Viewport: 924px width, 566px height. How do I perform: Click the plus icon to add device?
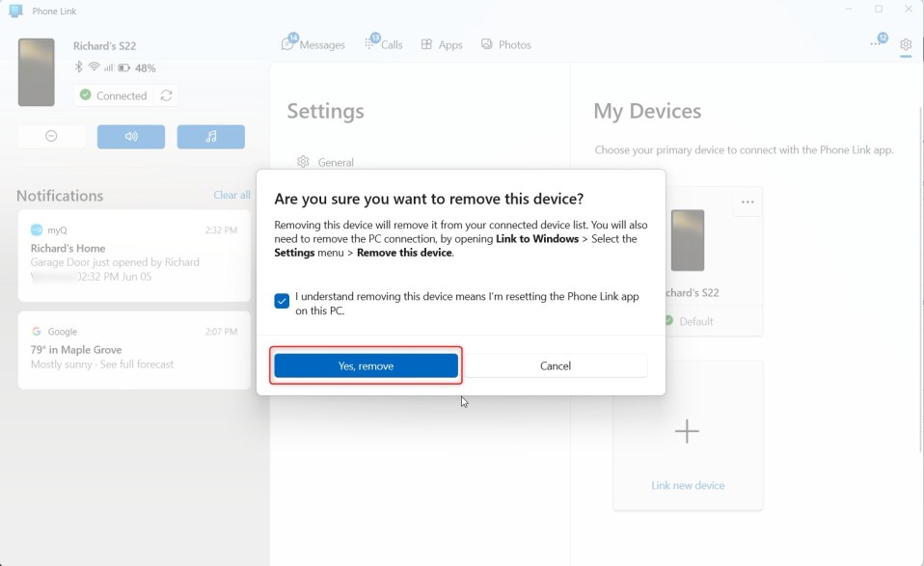[x=687, y=432]
